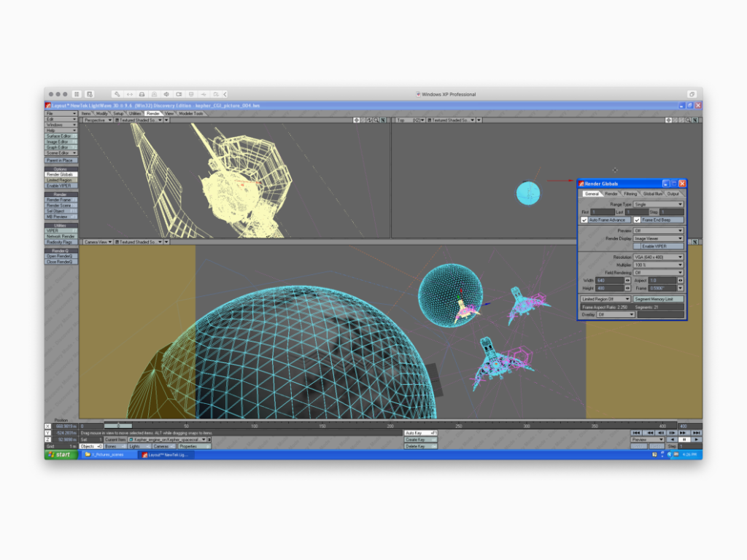Image resolution: width=747 pixels, height=560 pixels.
Task: Click the maximize icon in Top viewport
Action: click(694, 120)
